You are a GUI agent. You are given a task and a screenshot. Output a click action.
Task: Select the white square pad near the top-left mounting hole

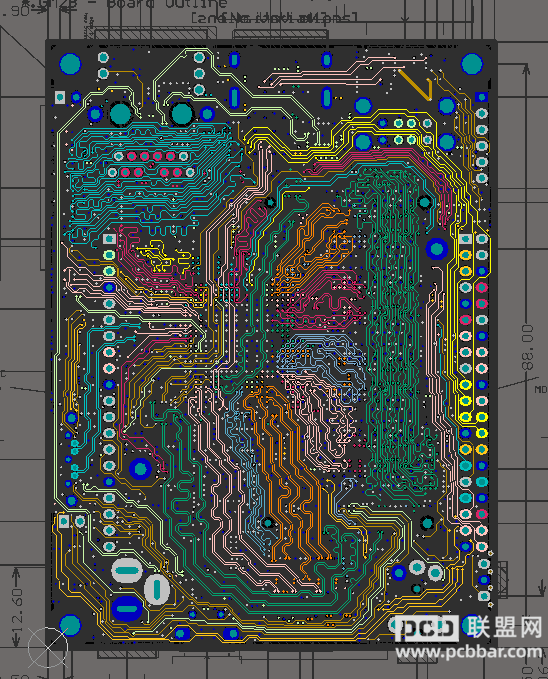(x=60, y=97)
